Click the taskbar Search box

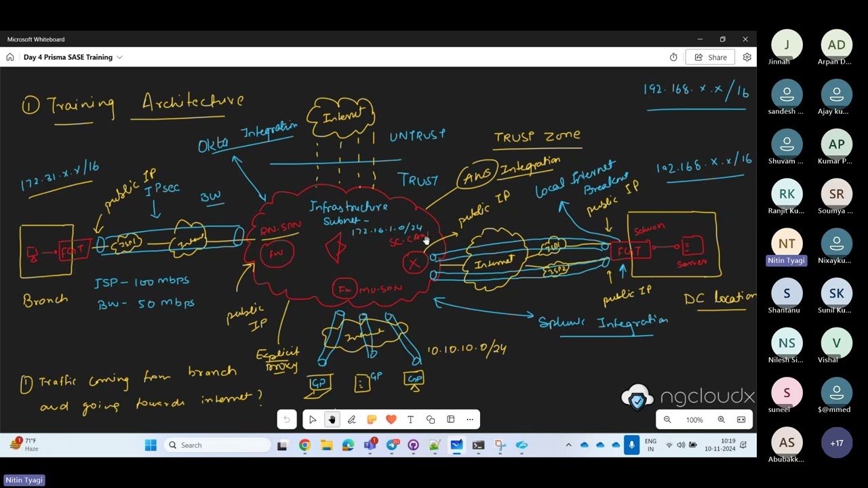[x=216, y=445]
